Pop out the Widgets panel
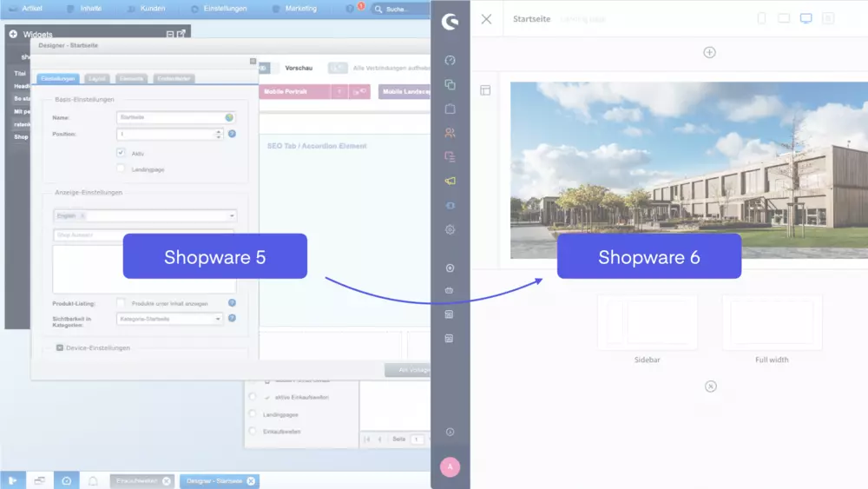Screen dimensions: 868x489 pos(181,34)
